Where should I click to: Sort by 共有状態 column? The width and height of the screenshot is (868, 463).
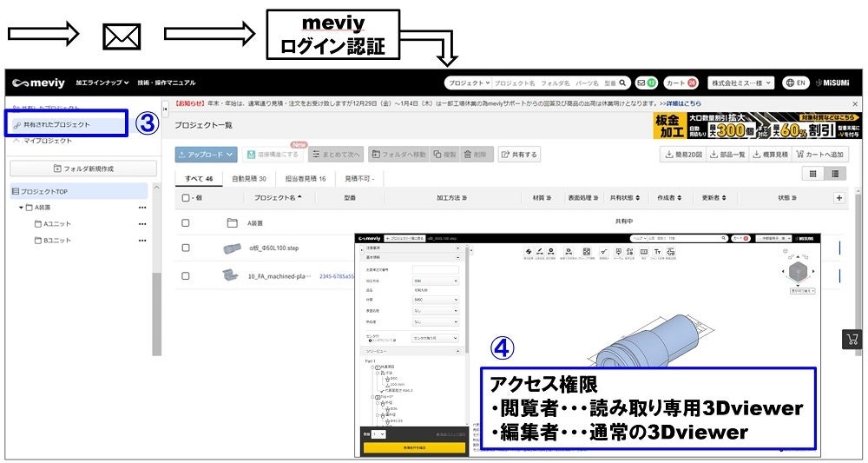click(625, 198)
